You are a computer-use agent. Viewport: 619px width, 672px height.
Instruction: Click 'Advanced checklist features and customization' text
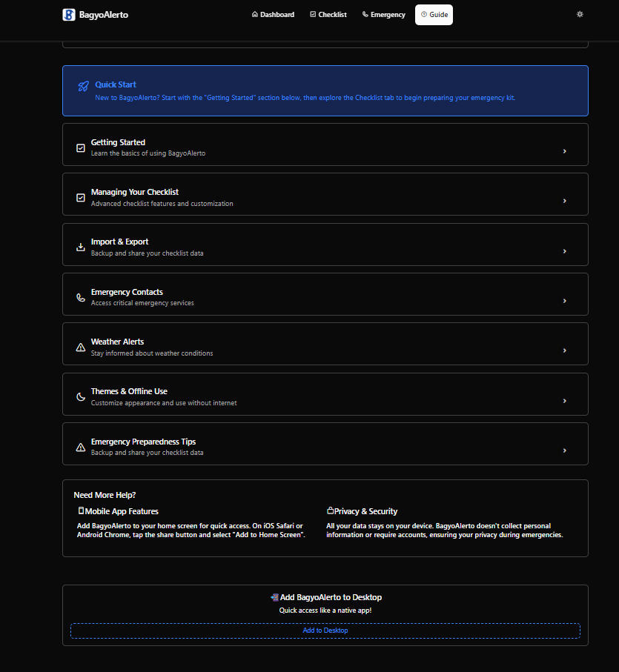tap(162, 204)
